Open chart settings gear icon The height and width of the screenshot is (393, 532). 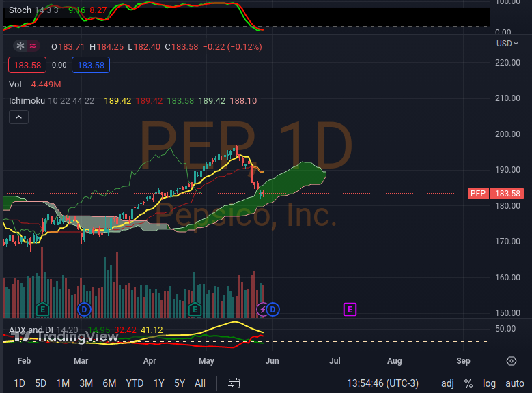pos(511,361)
